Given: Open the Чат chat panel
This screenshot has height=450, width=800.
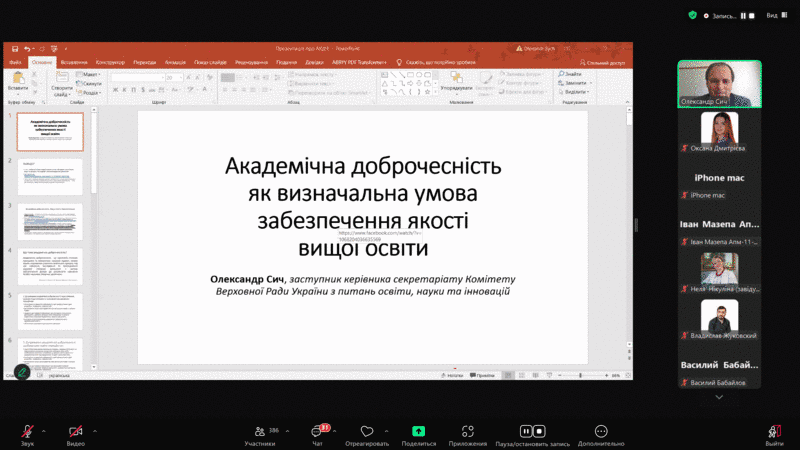Looking at the screenshot, I should pos(317,431).
